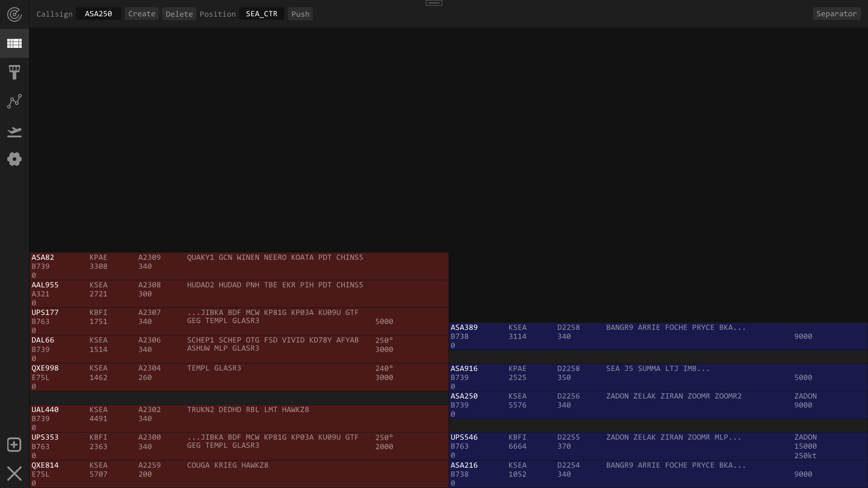Insert a Separator using the top-right button
Image resolution: width=868 pixels, height=488 pixels.
(836, 14)
